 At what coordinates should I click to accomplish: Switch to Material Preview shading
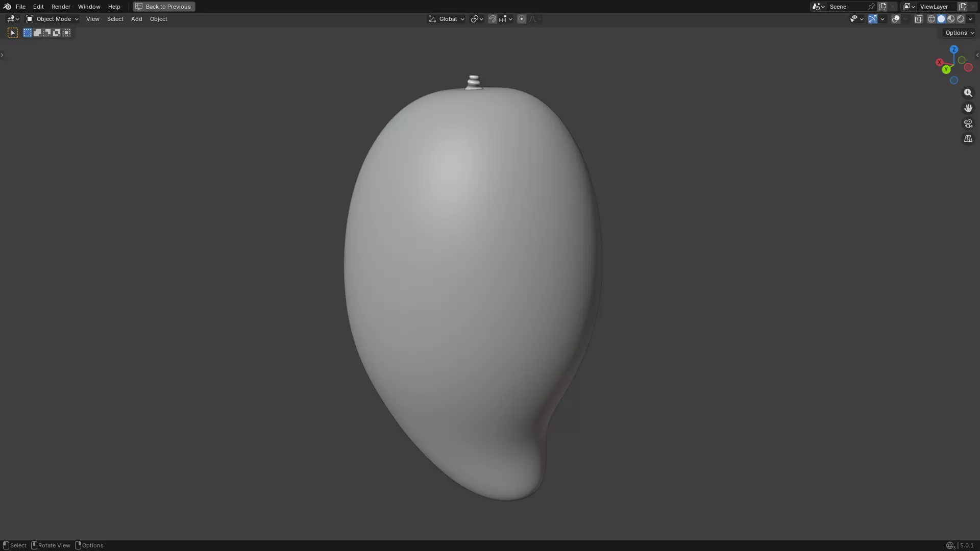pyautogui.click(x=951, y=19)
